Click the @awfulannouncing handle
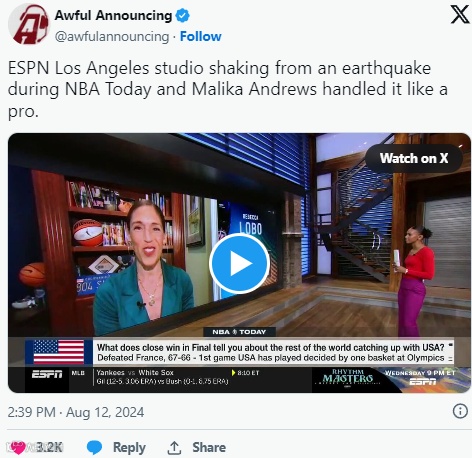Viewport: 472px width, 458px height. tap(112, 36)
